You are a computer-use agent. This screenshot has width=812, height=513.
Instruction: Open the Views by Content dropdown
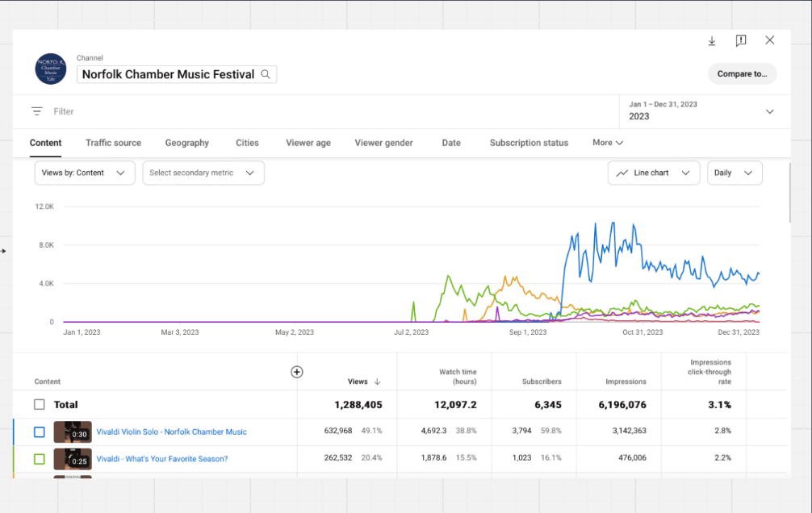84,173
